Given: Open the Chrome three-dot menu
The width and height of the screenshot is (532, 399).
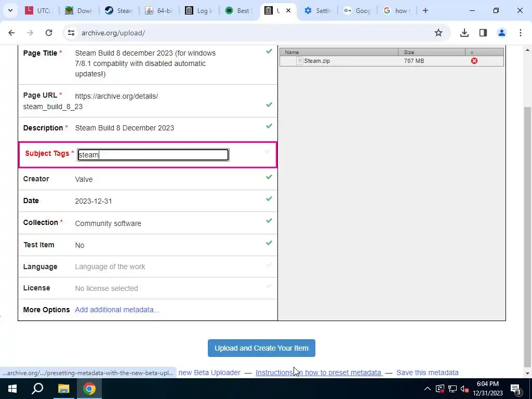Looking at the screenshot, I should click(x=521, y=33).
